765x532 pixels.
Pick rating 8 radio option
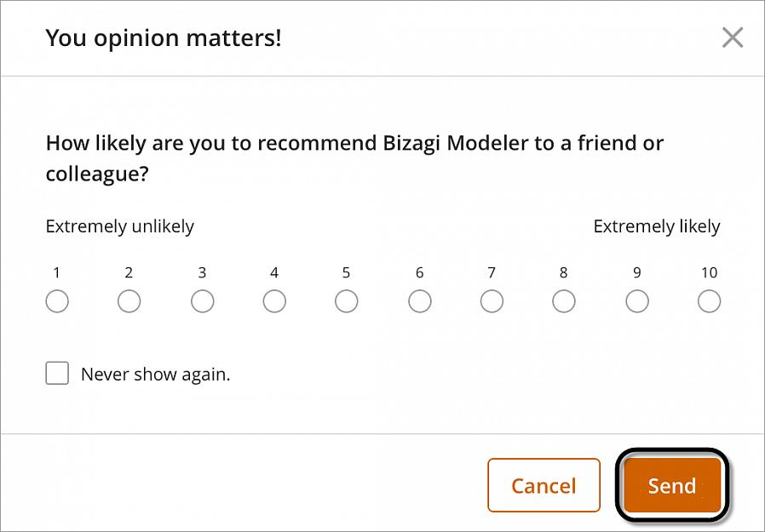[x=564, y=301]
